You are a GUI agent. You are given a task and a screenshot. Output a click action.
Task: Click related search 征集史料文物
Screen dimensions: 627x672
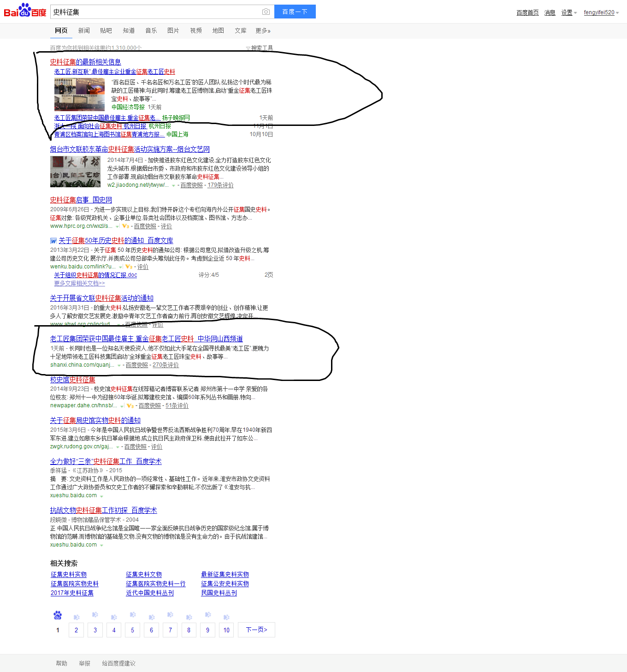[x=144, y=574]
